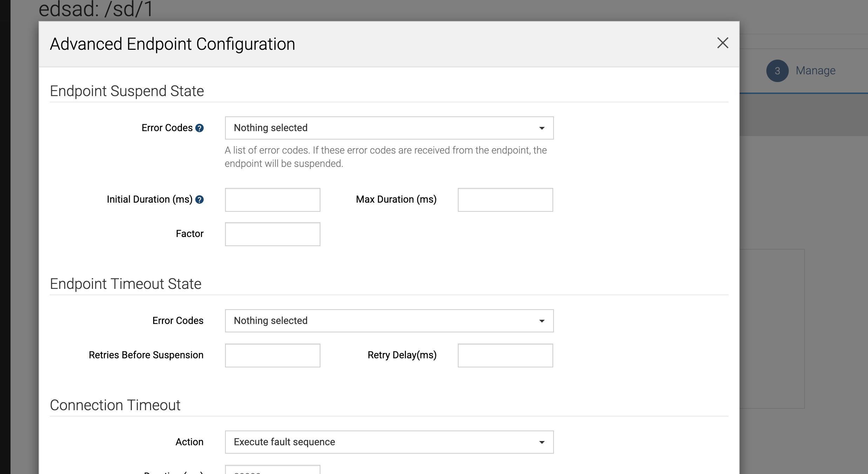Click inside the Retry Delay field
868x474 pixels.
click(505, 355)
